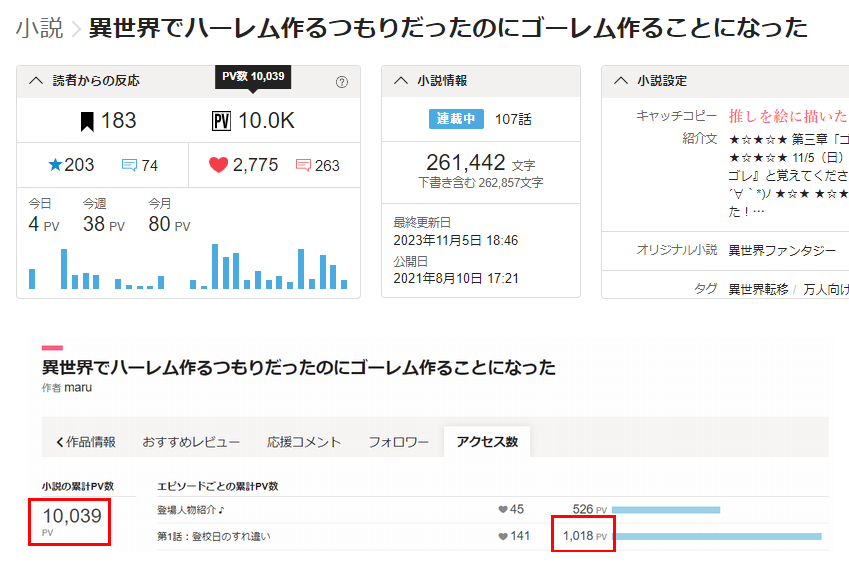
Task: Click the heart icon beside 141
Action: click(503, 537)
